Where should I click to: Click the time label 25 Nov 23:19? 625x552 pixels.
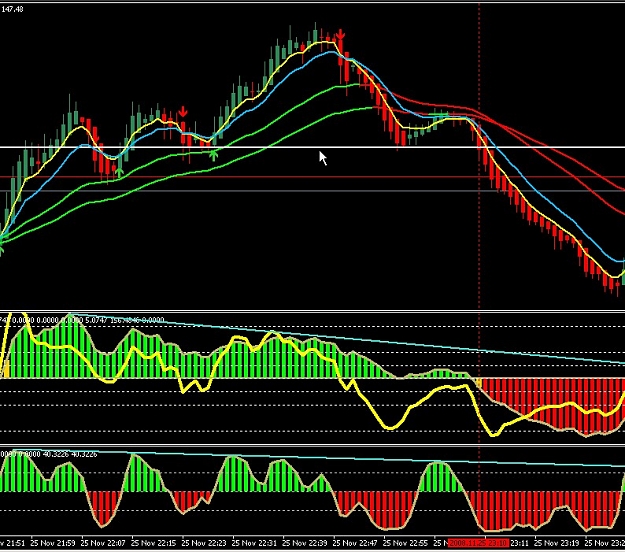tap(556, 543)
